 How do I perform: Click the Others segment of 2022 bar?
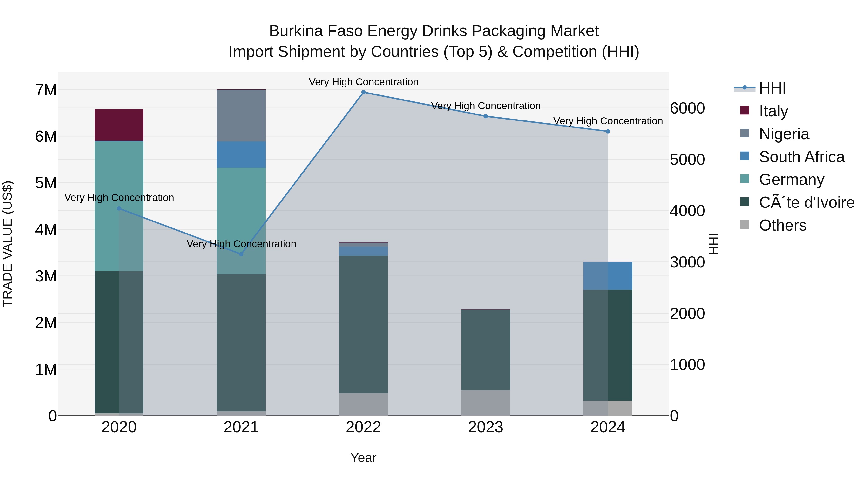[x=364, y=404]
